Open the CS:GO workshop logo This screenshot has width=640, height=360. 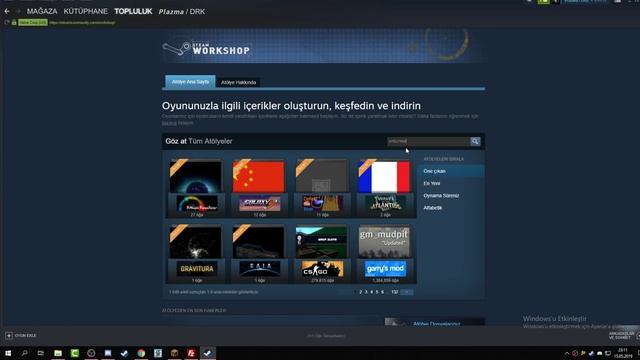tap(322, 269)
